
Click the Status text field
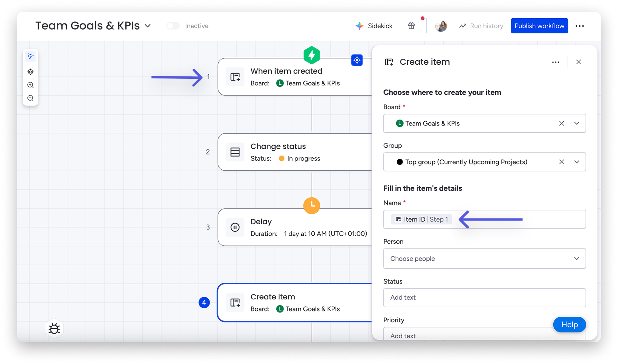(485, 298)
